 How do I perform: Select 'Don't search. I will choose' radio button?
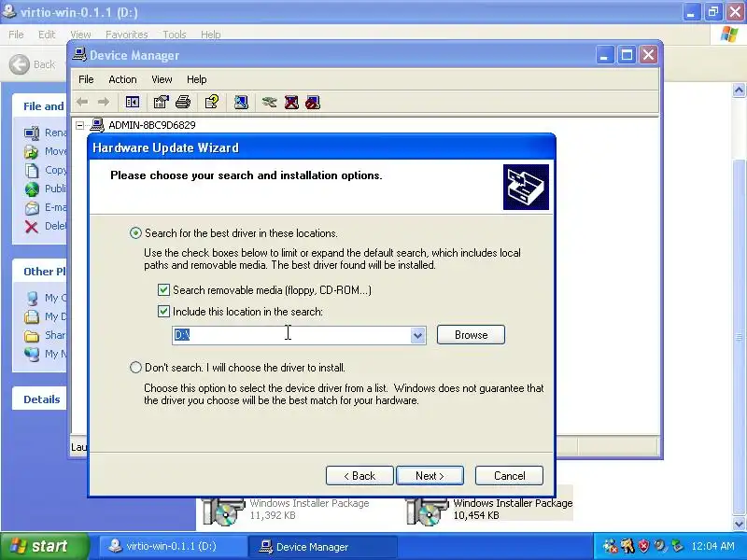tap(135, 367)
